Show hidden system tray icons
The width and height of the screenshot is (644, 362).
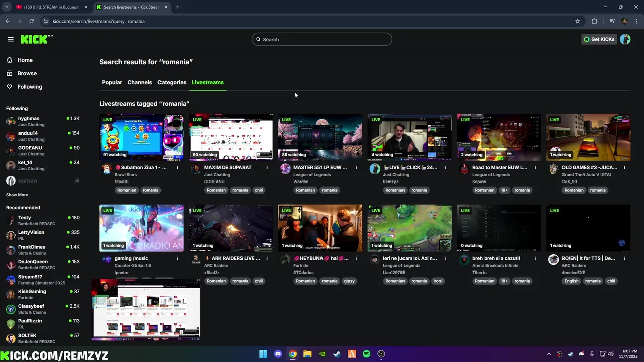pos(549,354)
